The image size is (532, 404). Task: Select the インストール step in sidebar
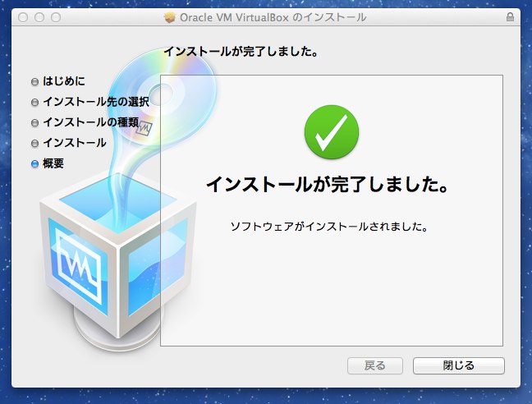pyautogui.click(x=75, y=143)
